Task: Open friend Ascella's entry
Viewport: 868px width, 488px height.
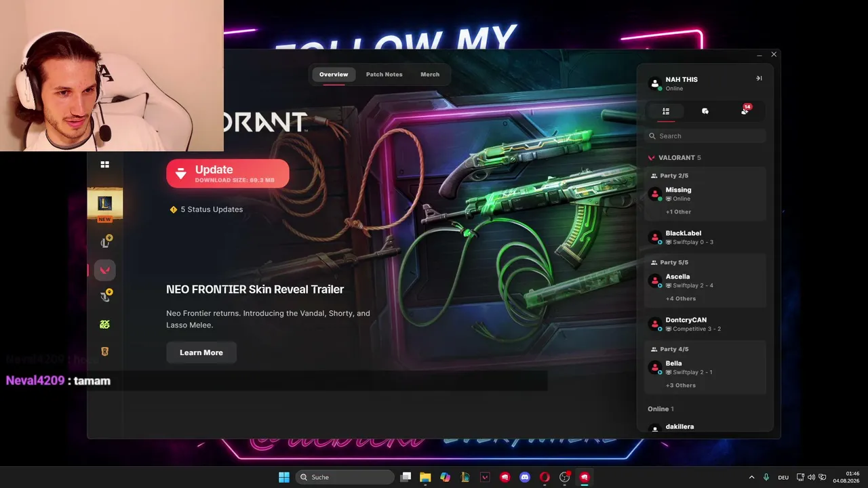Action: (705, 281)
